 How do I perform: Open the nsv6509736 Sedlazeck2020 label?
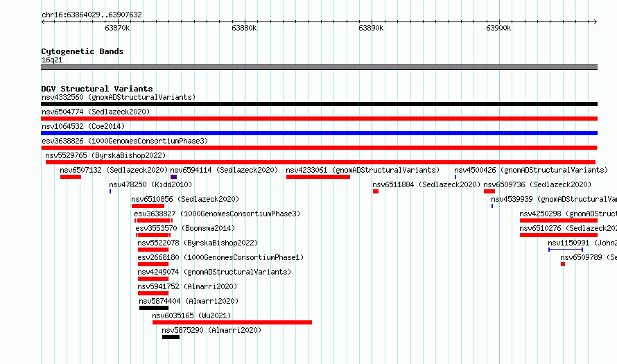pyautogui.click(x=537, y=184)
